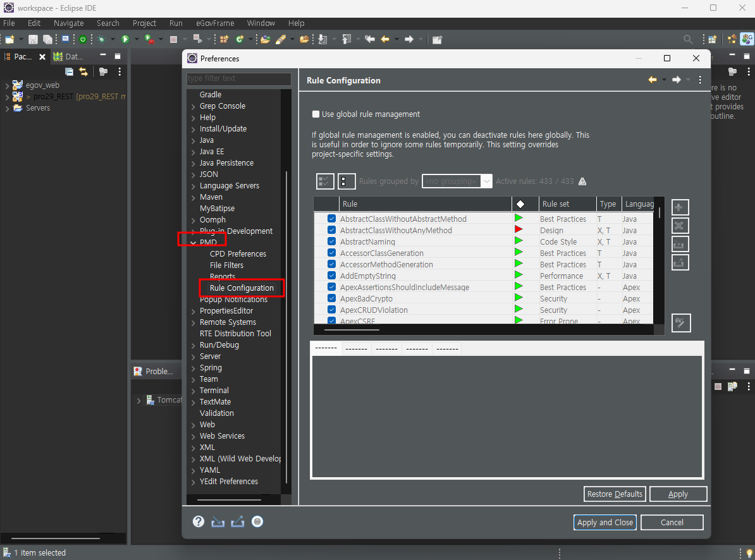Click the export preferences icon
Image resolution: width=755 pixels, height=560 pixels.
pos(237,521)
